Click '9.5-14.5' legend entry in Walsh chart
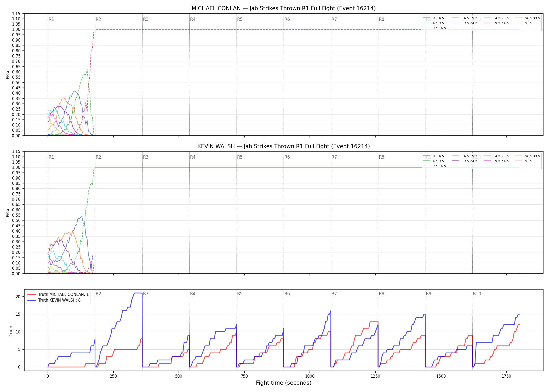This screenshot has height=392, width=549. [434, 166]
